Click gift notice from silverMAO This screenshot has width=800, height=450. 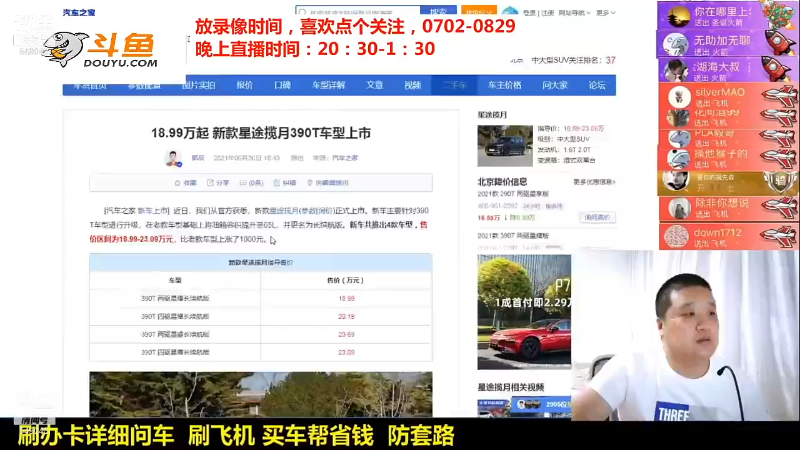(x=728, y=96)
